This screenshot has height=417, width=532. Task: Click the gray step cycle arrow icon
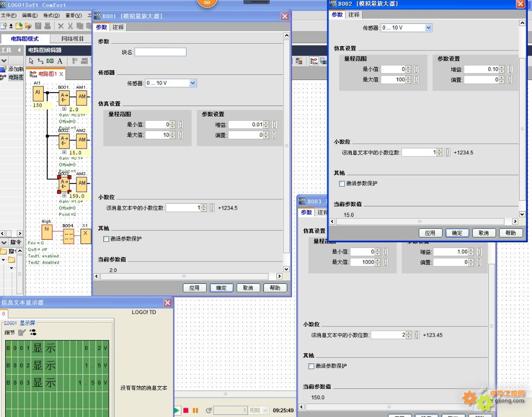pyautogui.click(x=208, y=410)
